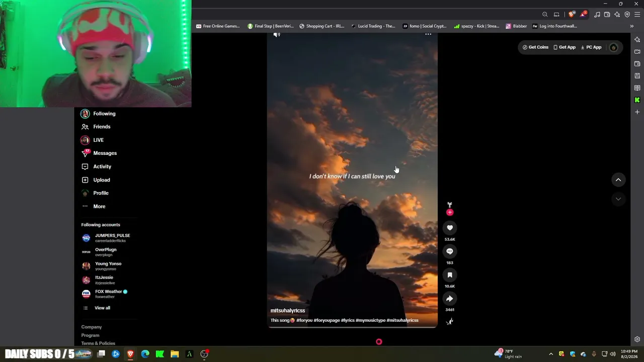Expand the Program footer section
Screen dimensions: 644x362
point(91,335)
